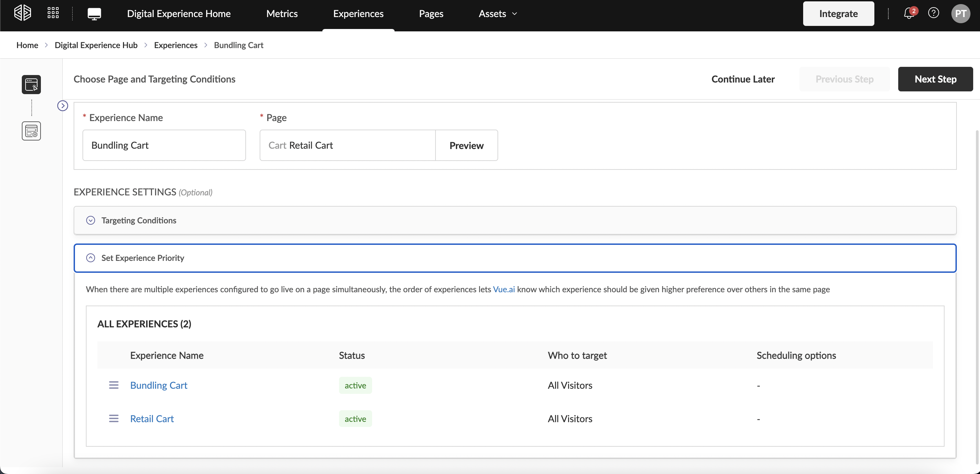Click the Next Step button

click(x=935, y=79)
